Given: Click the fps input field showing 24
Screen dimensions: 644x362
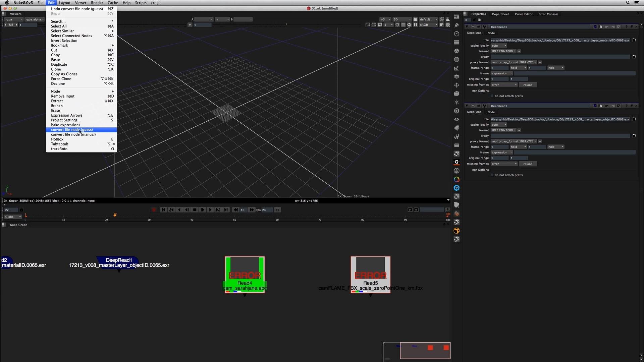Looking at the screenshot, I should pos(267,210).
